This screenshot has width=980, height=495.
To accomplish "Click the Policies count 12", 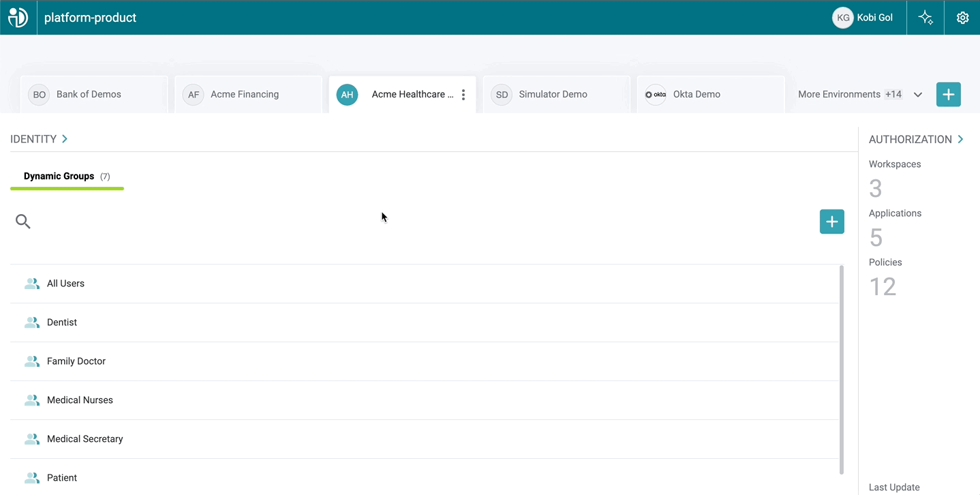I will click(883, 287).
